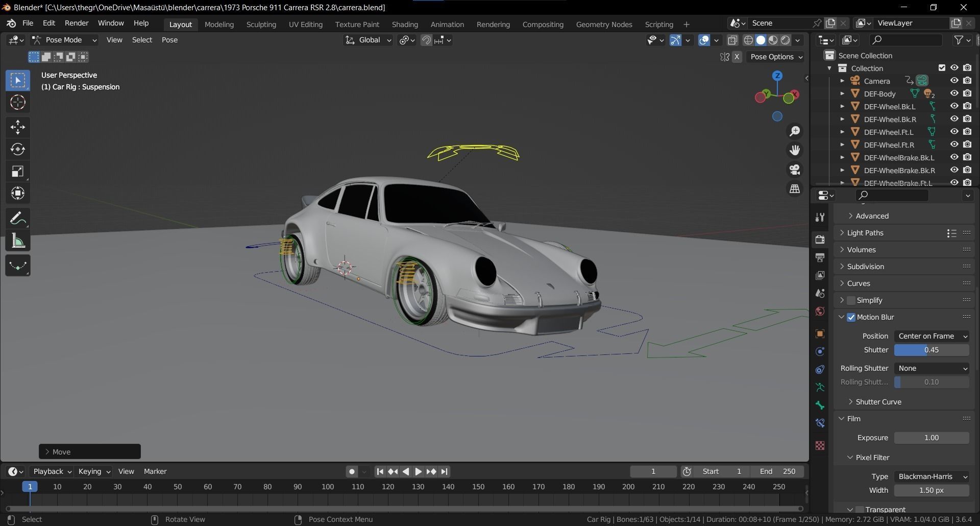980x526 pixels.
Task: Play the animation forward
Action: point(418,472)
